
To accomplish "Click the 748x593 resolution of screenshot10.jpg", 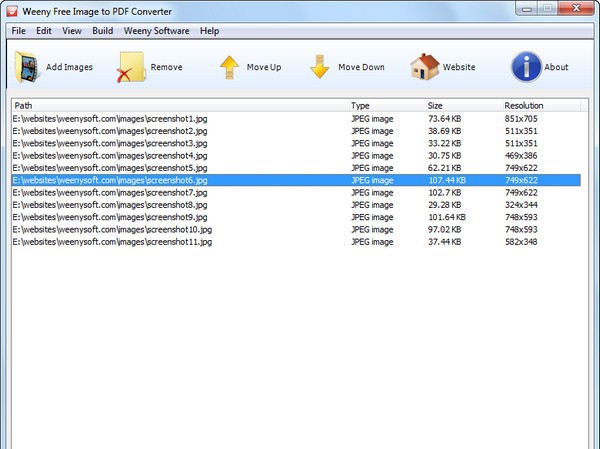I will point(521,229).
